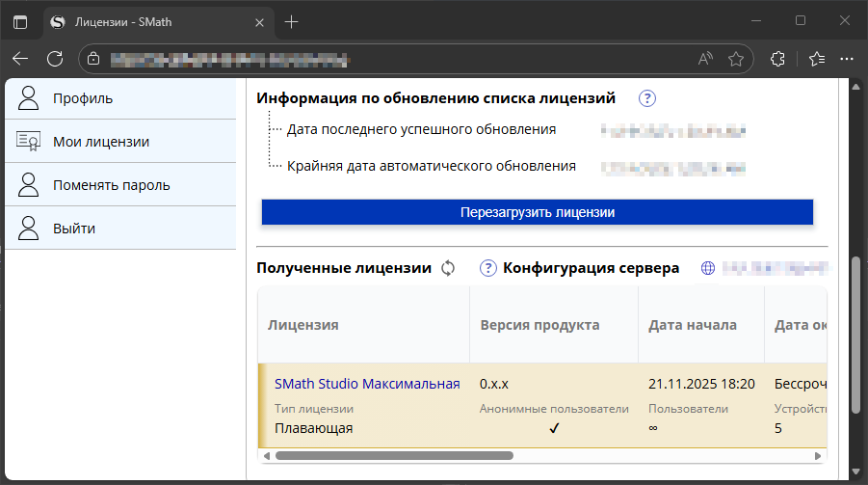This screenshot has width=868, height=485.
Task: Minimize the browser window
Action: (756, 21)
